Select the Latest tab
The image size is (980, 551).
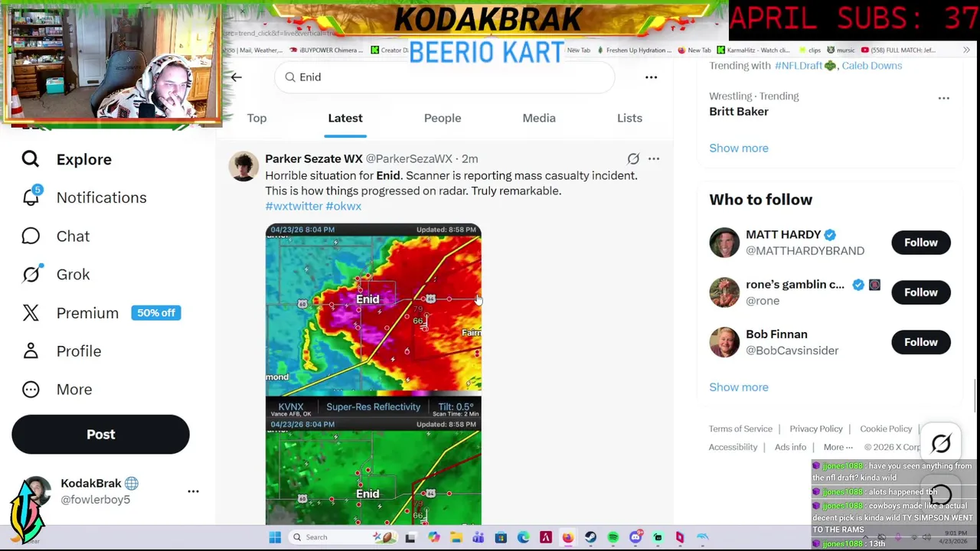coord(345,118)
